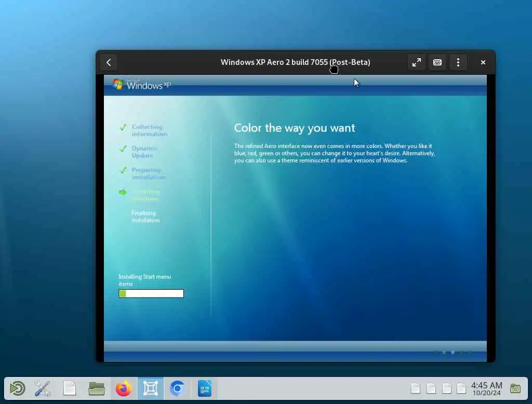Screen dimensions: 532x404
Task: Open the application launcher menu on the panel
Action: 17,388
